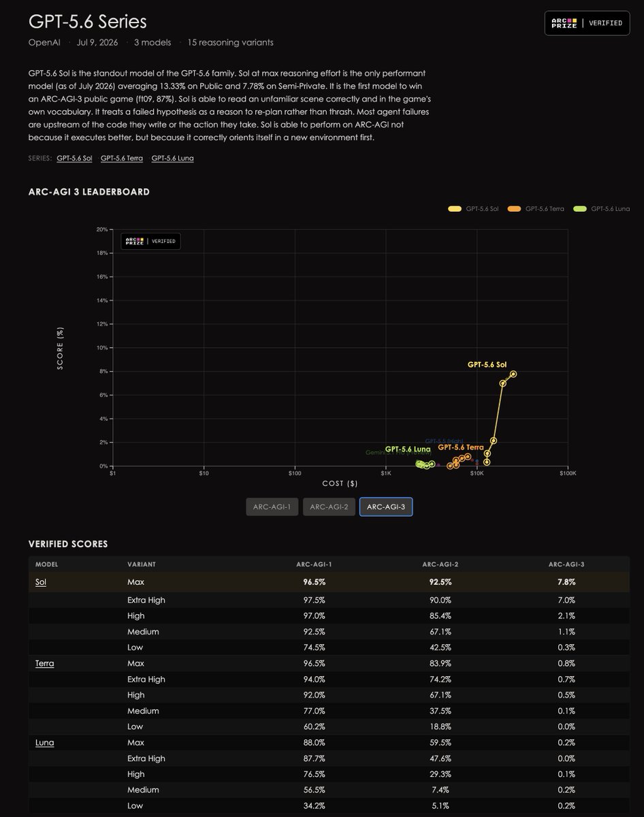Click the GPT-5.6 Sol chart label
Viewport: 644px width, 817px height.
[487, 365]
